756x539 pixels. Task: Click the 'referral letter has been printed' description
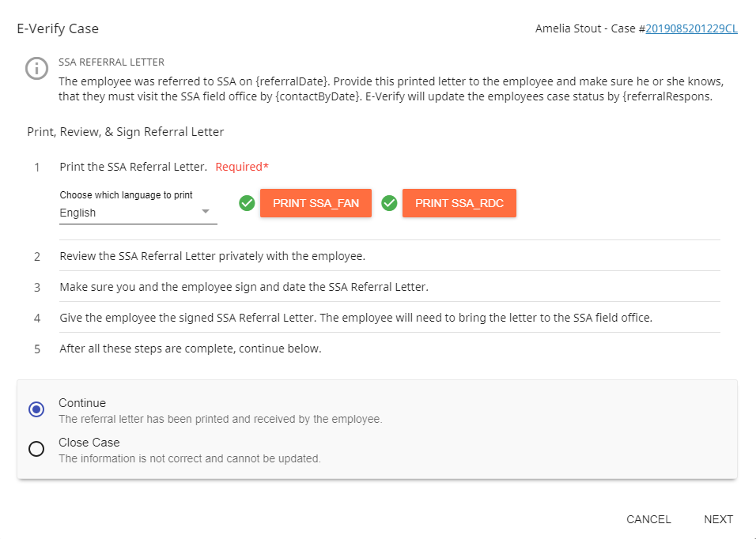click(x=221, y=419)
